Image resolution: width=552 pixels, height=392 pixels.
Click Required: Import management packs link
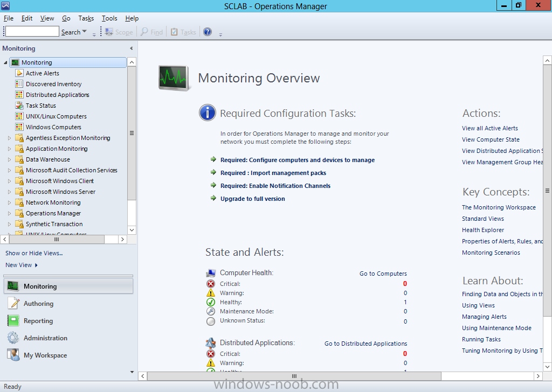click(x=273, y=173)
